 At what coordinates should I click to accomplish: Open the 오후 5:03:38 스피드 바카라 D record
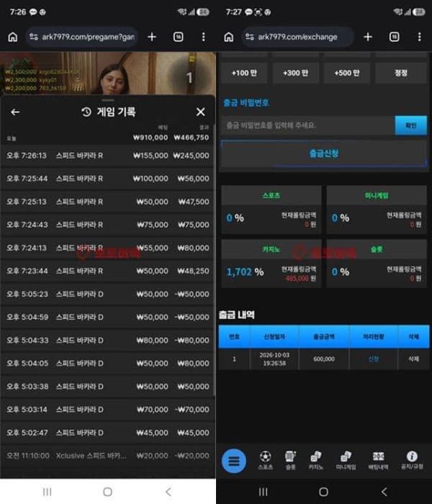point(107,387)
